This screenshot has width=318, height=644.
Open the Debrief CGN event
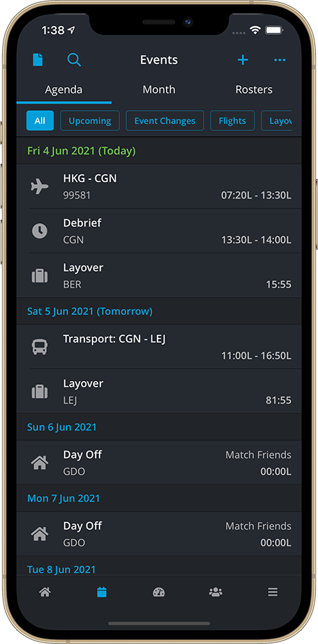(159, 231)
